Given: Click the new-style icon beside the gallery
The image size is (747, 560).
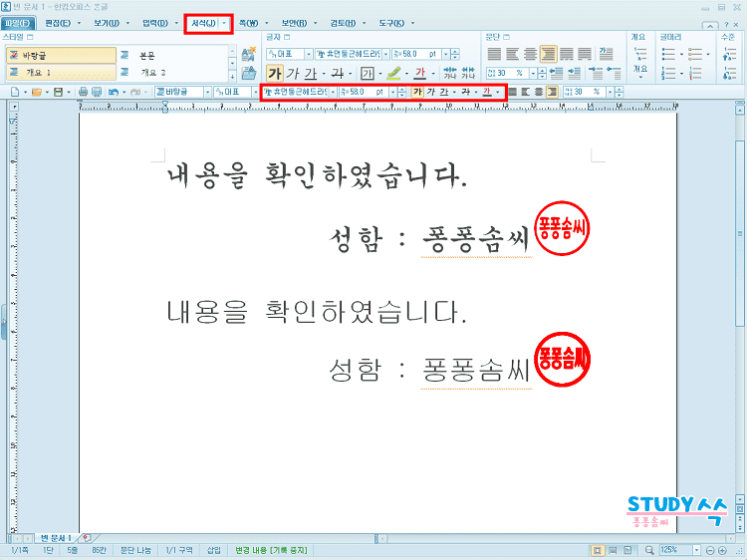Looking at the screenshot, I should click(248, 54).
